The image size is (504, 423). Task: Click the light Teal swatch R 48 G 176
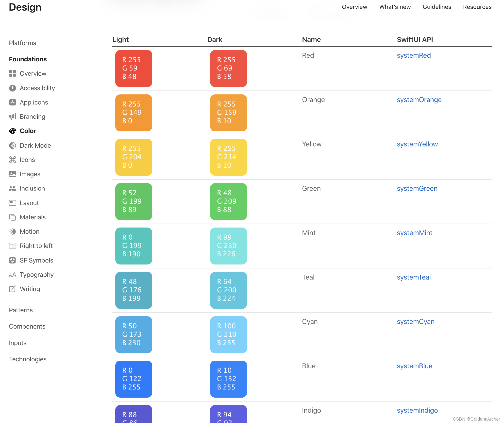tap(134, 290)
